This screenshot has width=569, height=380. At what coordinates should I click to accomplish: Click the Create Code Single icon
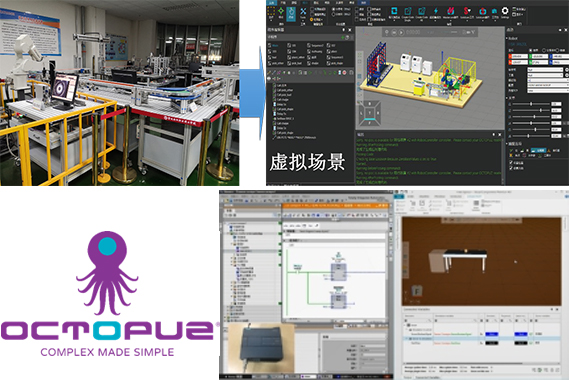(408, 11)
